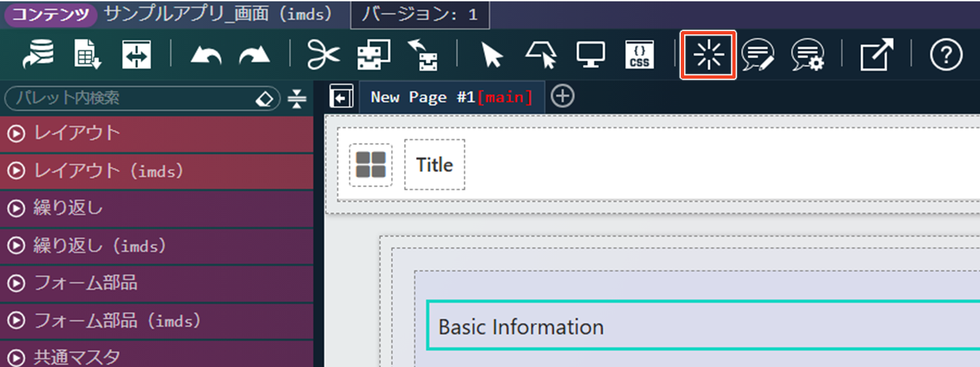Click the database save icon
980x367 pixels.
pyautogui.click(x=39, y=56)
